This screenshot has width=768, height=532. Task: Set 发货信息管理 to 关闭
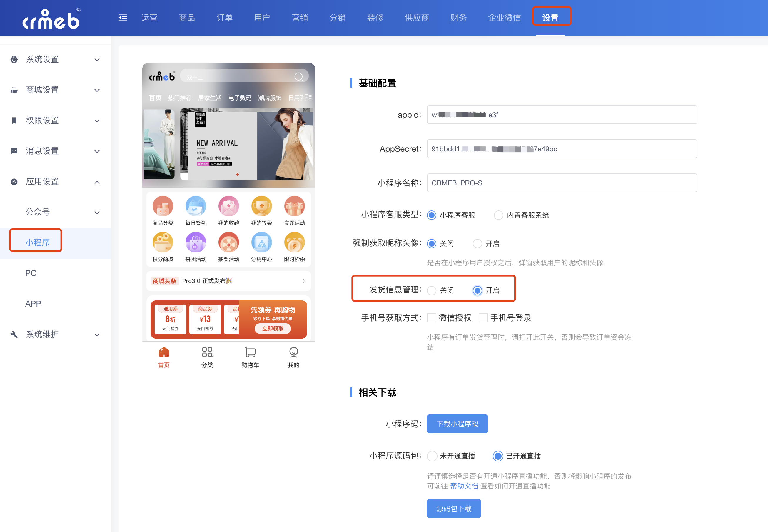[x=432, y=290]
